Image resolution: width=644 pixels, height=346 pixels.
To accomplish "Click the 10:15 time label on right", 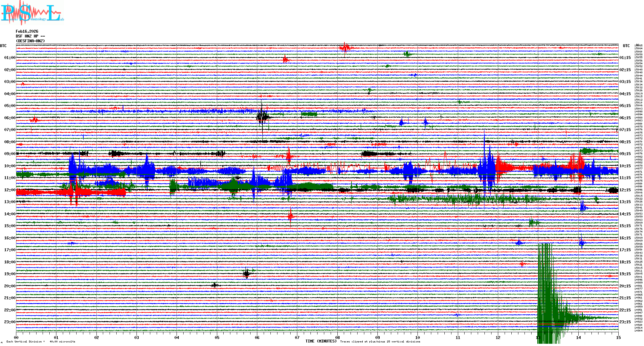I will tap(625, 166).
